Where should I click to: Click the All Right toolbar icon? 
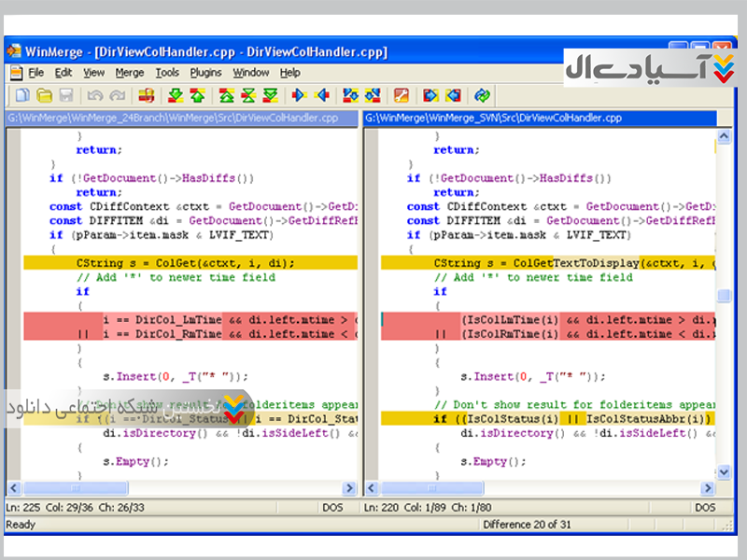click(351, 95)
